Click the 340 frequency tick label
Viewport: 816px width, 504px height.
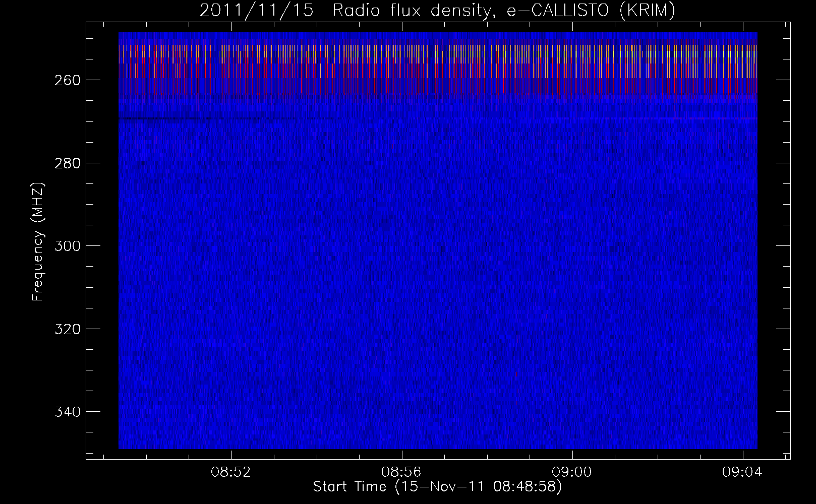click(x=67, y=412)
